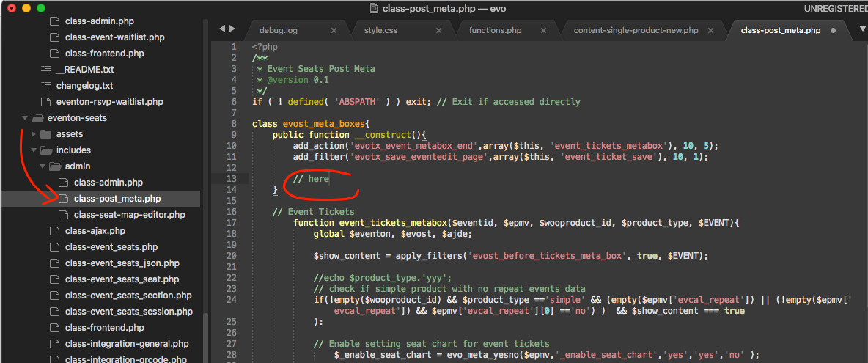The height and width of the screenshot is (363, 868).
Task: Open changelog.txt file in sidebar
Action: pos(84,86)
